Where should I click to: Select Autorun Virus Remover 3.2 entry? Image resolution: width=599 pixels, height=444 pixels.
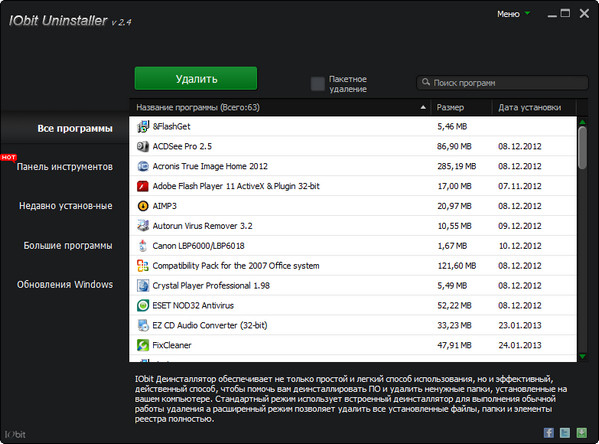pos(202,226)
